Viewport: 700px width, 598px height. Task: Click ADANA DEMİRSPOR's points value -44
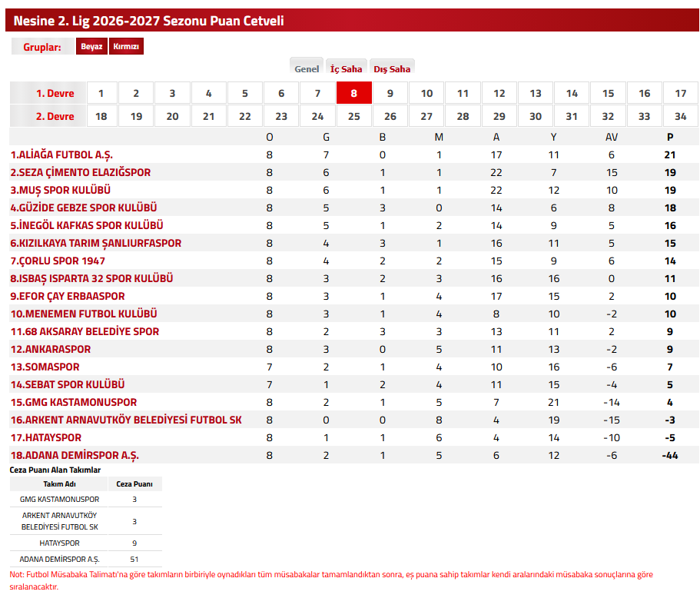click(670, 456)
